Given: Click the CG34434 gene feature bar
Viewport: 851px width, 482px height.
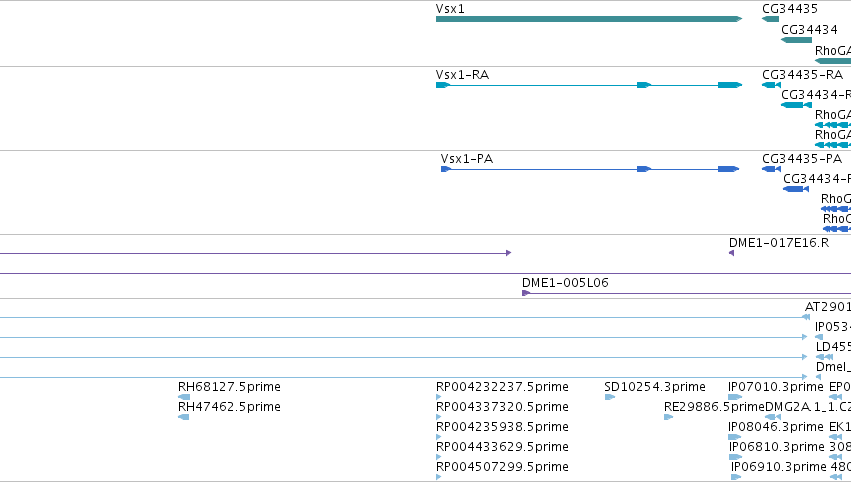Looking at the screenshot, I should [796, 40].
